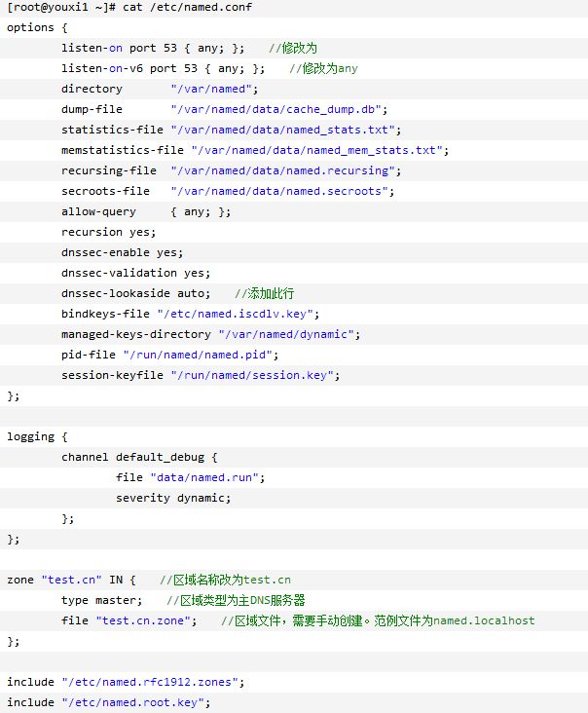Click the comment mentioning 'named.localhost'
Viewport: 588px width, 713px height.
coord(378,621)
